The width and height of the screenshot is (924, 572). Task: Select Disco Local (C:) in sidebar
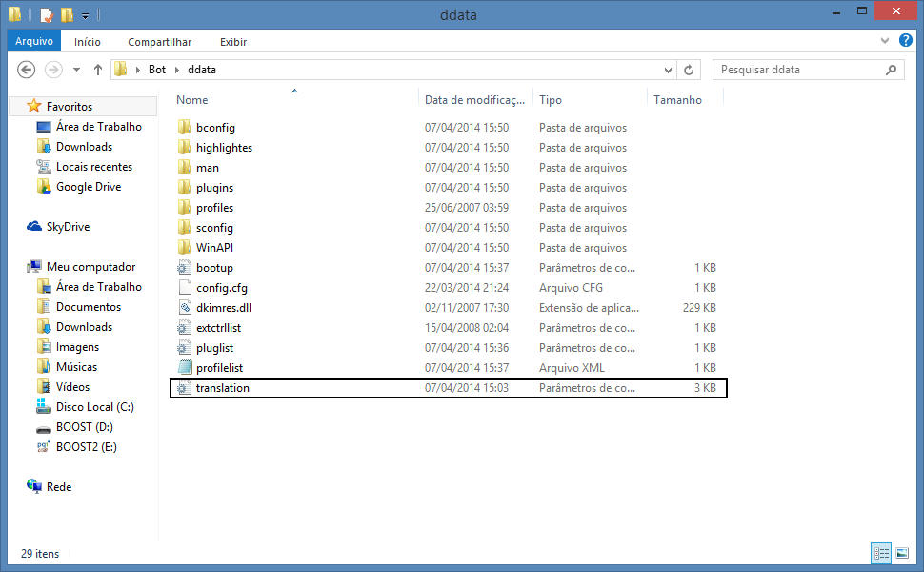click(x=94, y=407)
